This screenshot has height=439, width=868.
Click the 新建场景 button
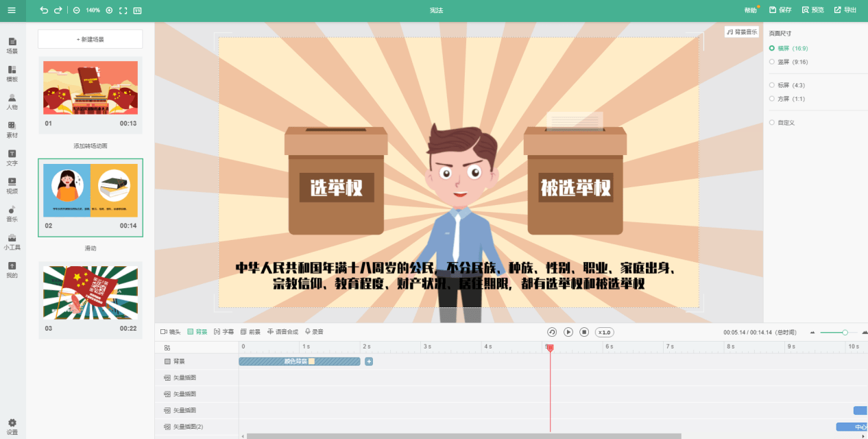pyautogui.click(x=91, y=39)
